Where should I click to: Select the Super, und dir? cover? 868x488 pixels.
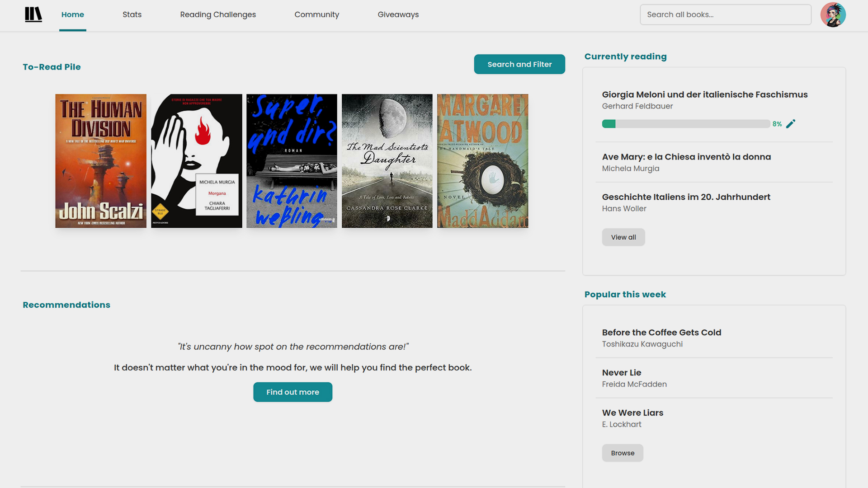292,161
